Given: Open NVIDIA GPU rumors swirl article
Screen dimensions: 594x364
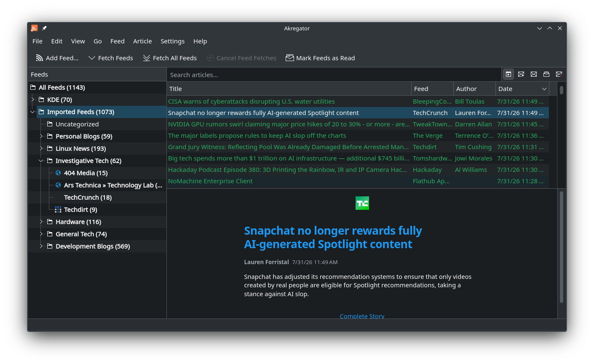Looking at the screenshot, I should (x=358, y=124).
